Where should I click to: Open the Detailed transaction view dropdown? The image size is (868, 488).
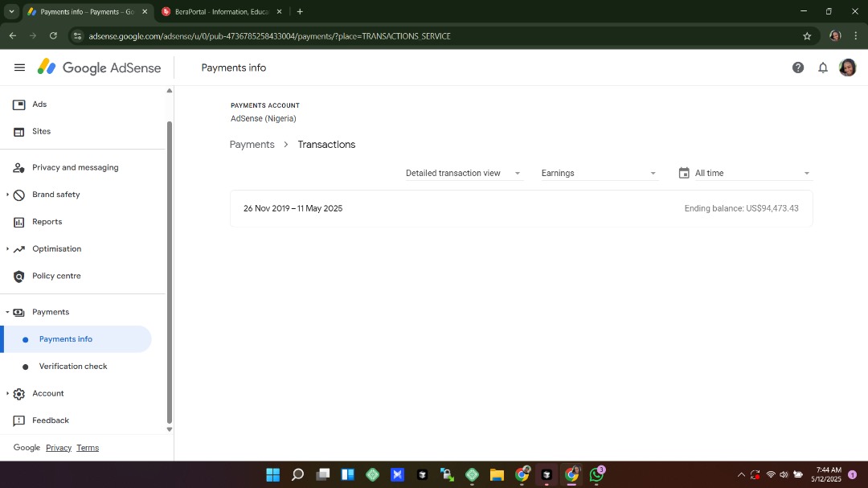(x=463, y=173)
